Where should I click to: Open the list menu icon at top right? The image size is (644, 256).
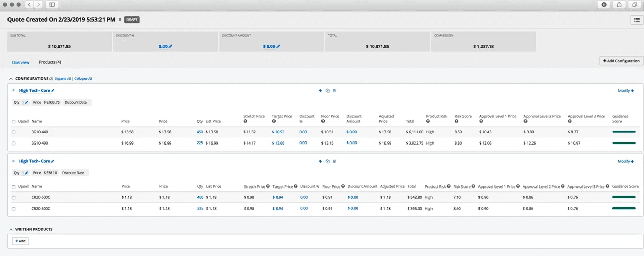637,20
